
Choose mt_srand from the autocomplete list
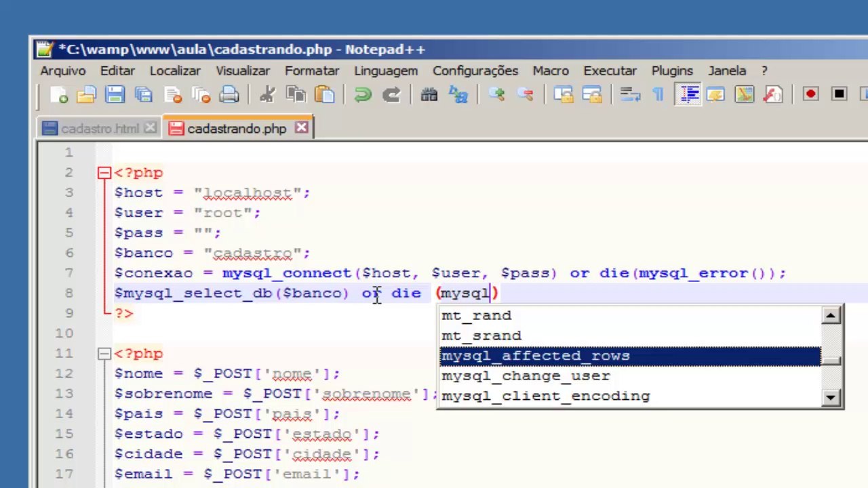click(x=630, y=335)
